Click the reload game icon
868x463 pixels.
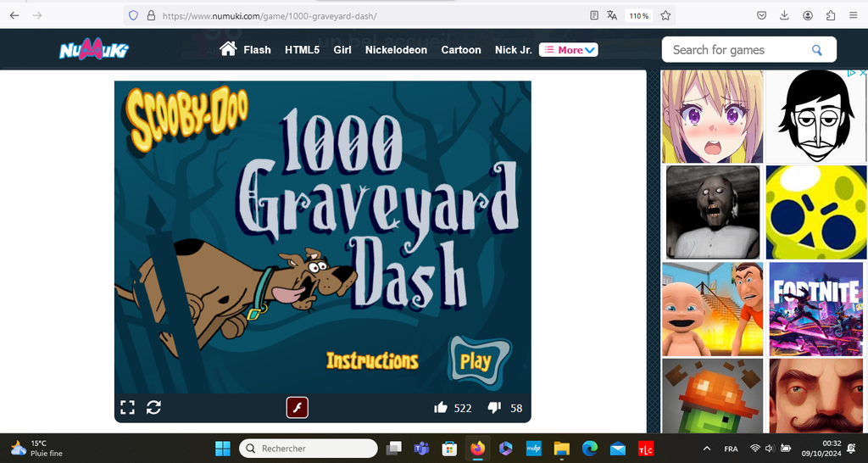pos(153,408)
